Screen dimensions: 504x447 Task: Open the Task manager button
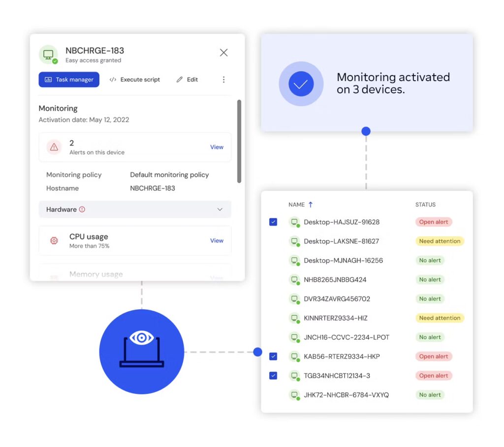point(69,79)
